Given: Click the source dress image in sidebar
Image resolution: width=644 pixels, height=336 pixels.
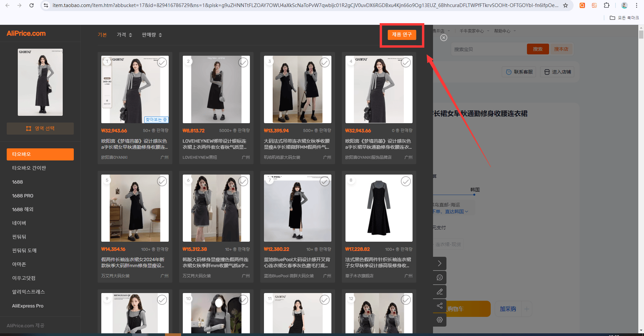Looking at the screenshot, I should [x=40, y=82].
